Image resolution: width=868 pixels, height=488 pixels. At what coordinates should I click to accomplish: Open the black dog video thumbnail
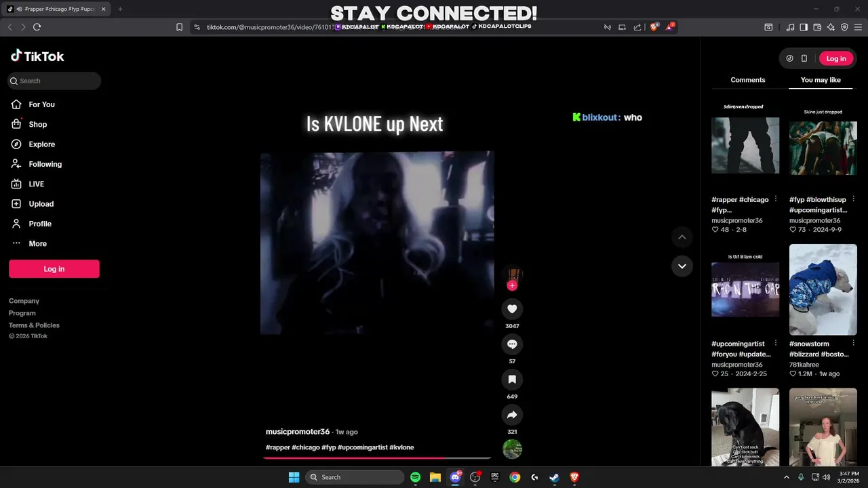pyautogui.click(x=745, y=427)
